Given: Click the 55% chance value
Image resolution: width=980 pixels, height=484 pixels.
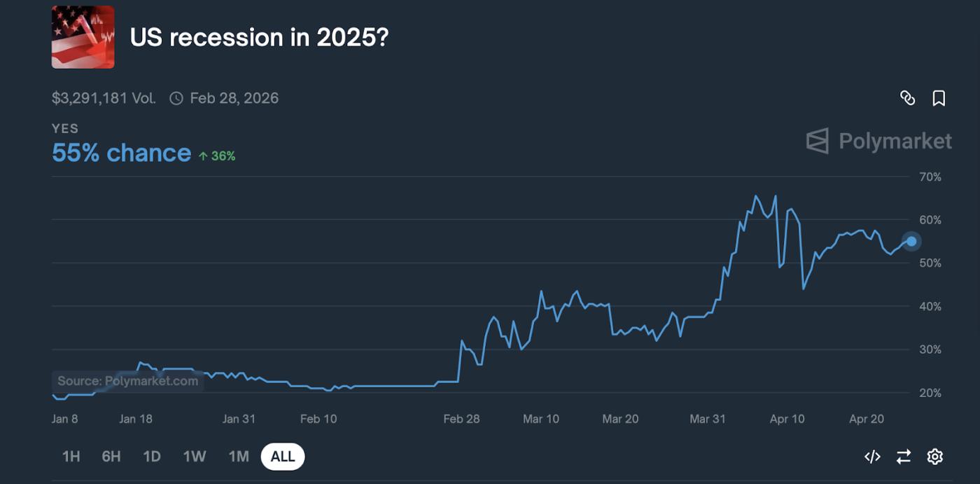Looking at the screenshot, I should (121, 153).
